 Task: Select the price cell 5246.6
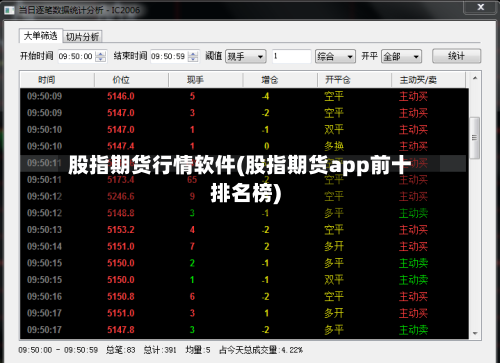point(121,196)
